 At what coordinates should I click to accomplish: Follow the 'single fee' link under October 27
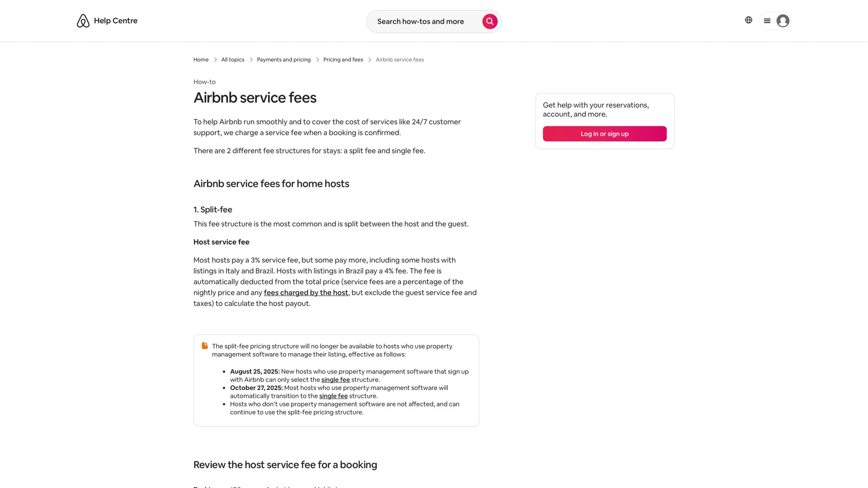[x=333, y=396]
